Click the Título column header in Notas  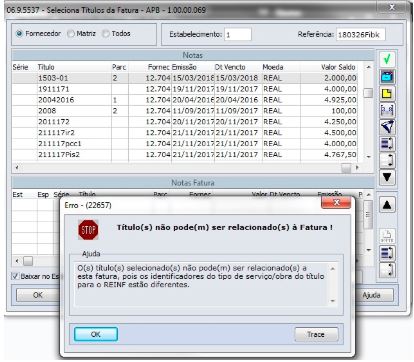click(46, 67)
